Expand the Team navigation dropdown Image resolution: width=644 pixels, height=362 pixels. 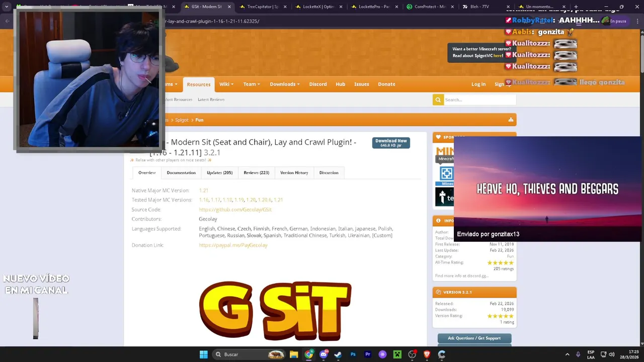(x=252, y=84)
